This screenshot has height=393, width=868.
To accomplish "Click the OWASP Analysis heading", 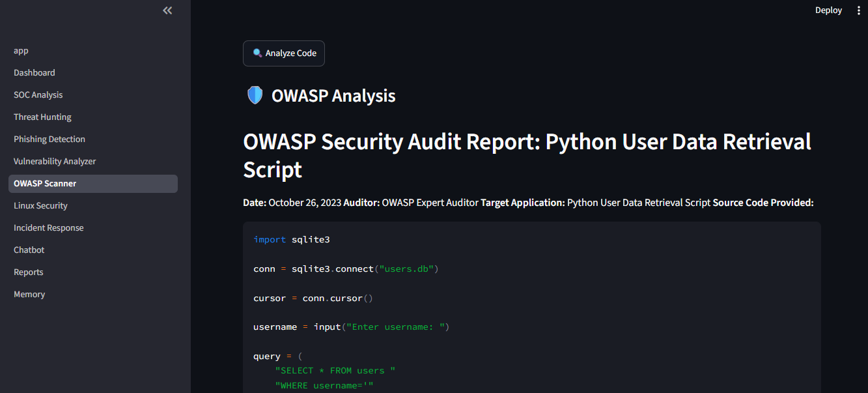I will click(x=333, y=96).
